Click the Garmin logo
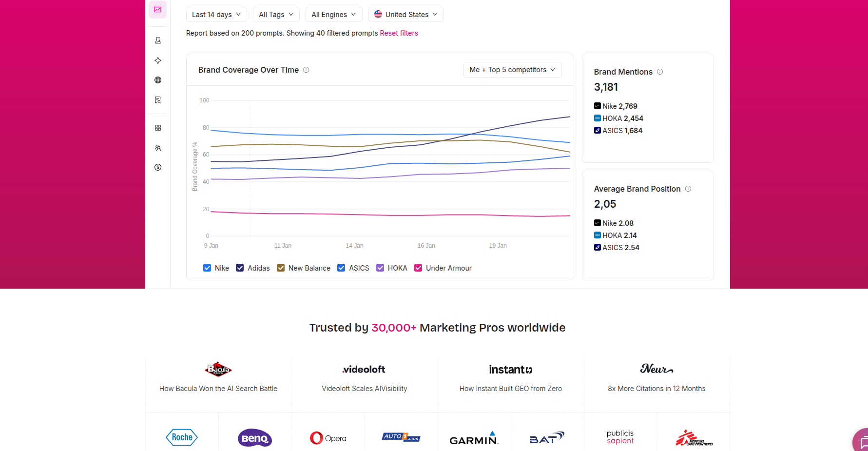This screenshot has width=868, height=451. (474, 438)
